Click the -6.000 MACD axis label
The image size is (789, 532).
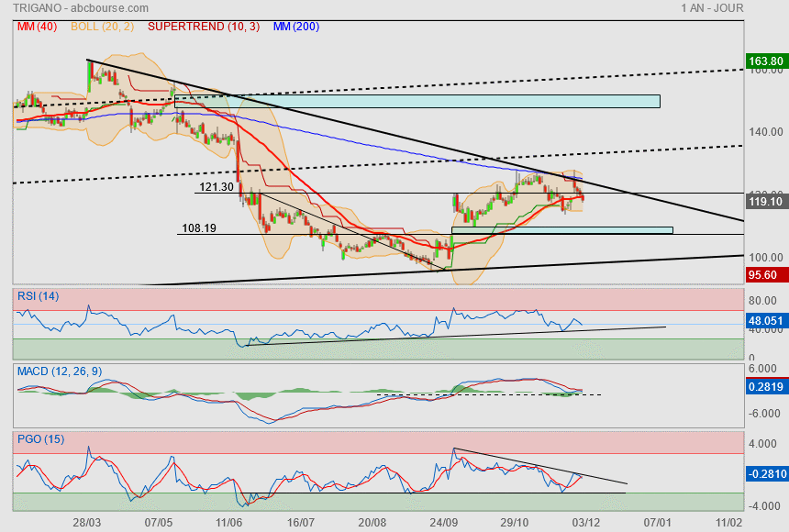click(x=762, y=414)
